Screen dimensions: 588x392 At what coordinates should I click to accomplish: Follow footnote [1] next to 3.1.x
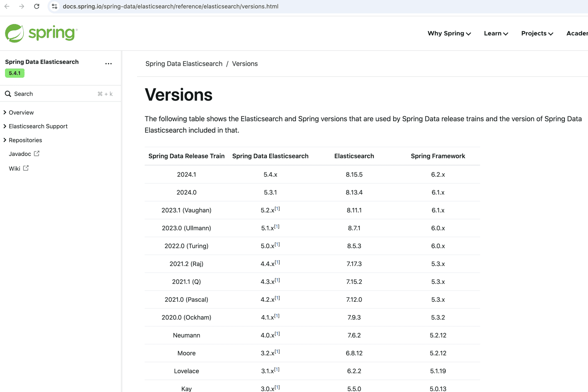277,370
